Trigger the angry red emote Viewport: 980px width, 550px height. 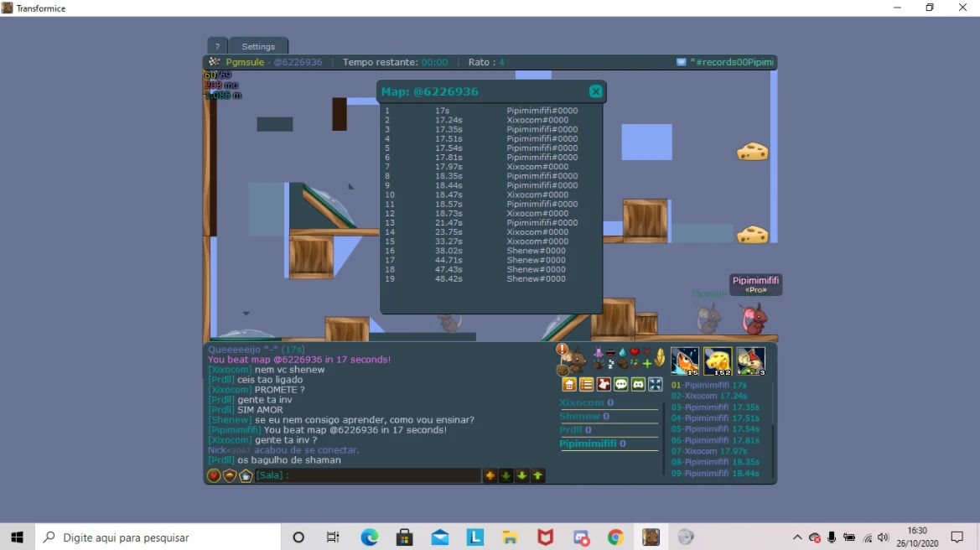tap(647, 351)
